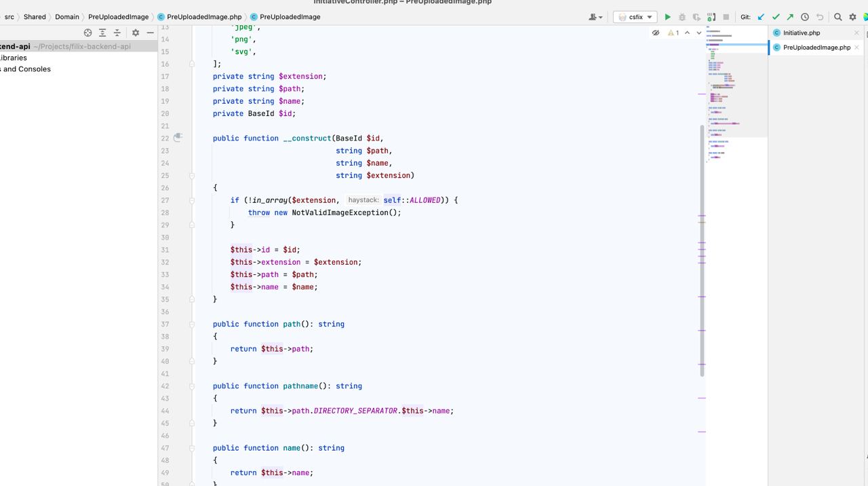868x486 pixels.
Task: Click in_array call on line 27
Action: [x=270, y=200]
